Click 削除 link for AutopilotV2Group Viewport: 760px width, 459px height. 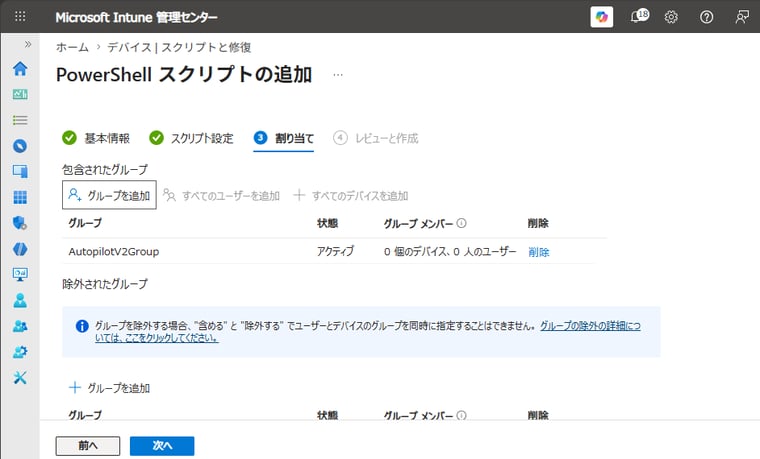pos(538,252)
